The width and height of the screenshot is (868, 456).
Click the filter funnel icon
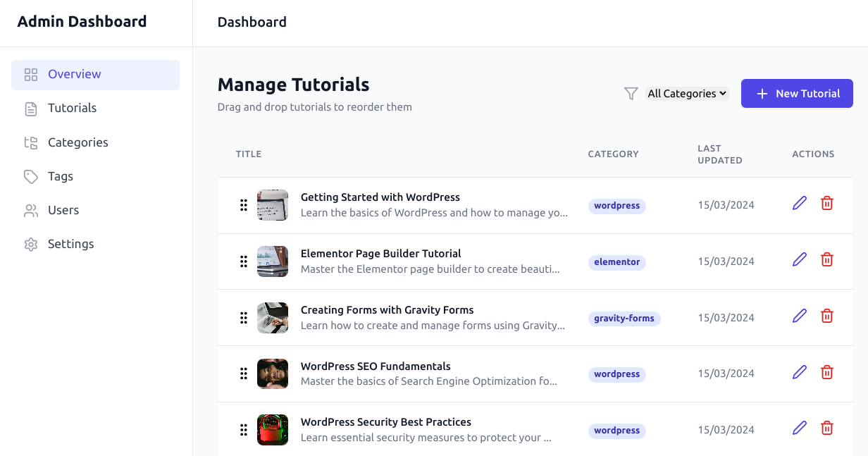(631, 94)
